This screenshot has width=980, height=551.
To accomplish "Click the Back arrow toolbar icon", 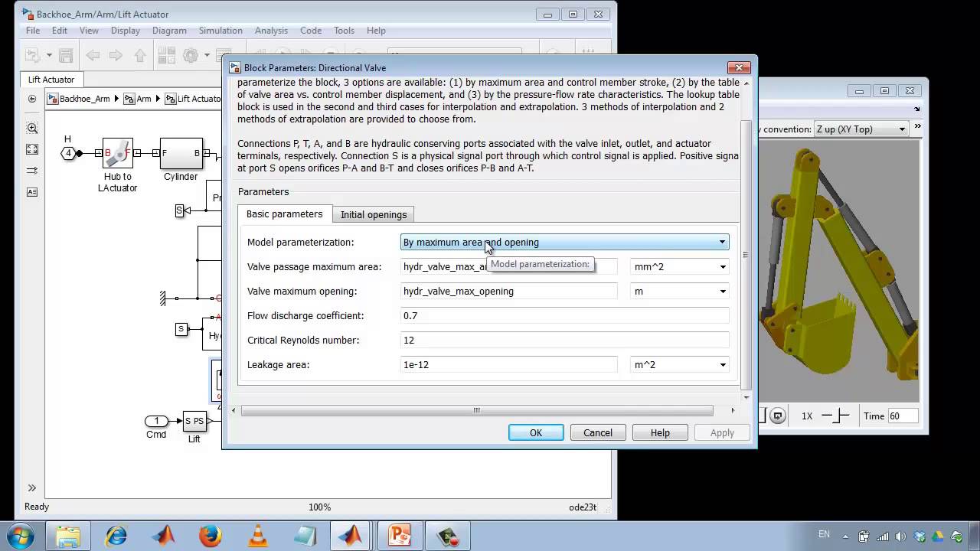I will pyautogui.click(x=93, y=55).
